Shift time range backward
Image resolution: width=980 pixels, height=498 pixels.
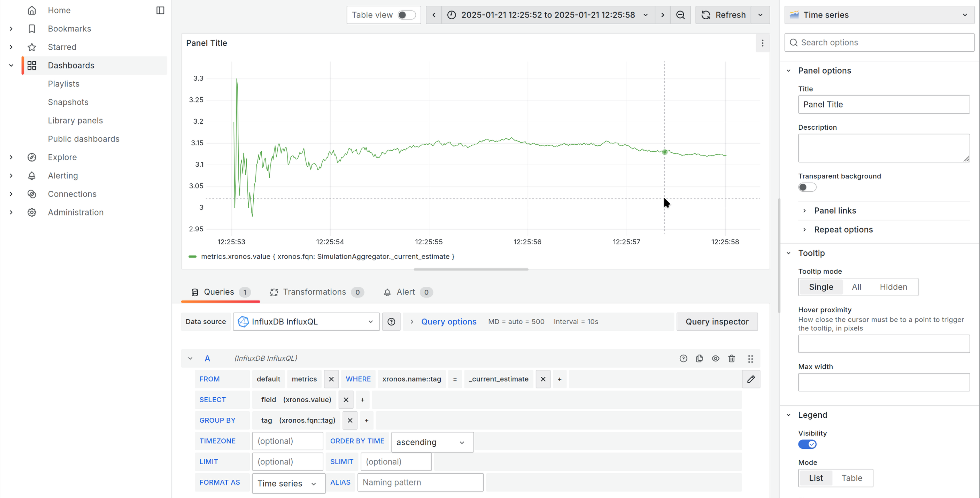pos(434,15)
